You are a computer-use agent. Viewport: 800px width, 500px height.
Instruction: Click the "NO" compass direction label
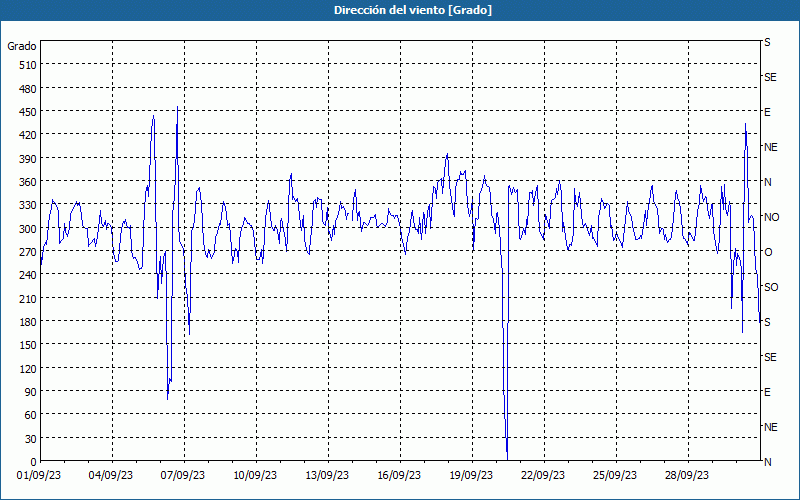click(x=771, y=217)
